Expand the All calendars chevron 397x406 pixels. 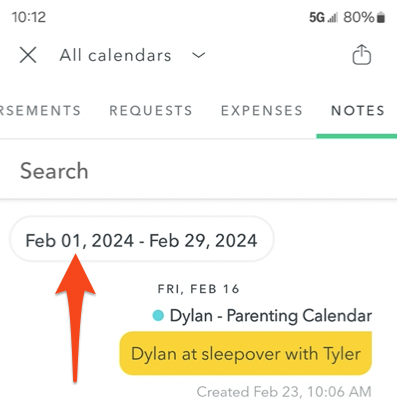(199, 55)
